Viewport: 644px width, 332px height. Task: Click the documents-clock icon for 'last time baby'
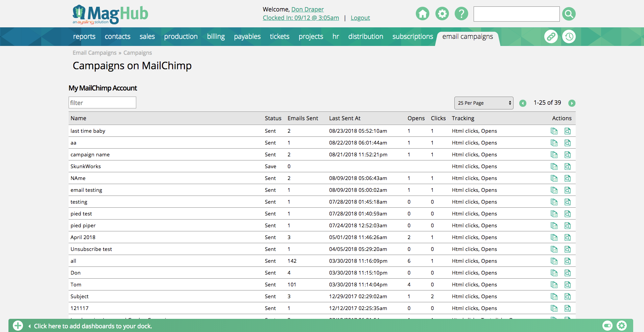click(554, 131)
